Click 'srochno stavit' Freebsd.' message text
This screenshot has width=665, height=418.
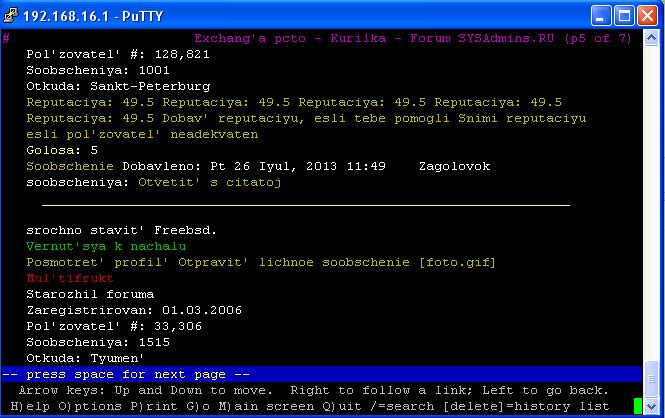click(x=122, y=230)
